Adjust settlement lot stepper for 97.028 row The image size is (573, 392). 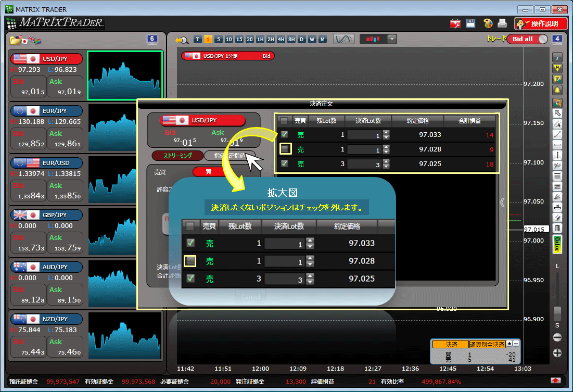(x=386, y=149)
